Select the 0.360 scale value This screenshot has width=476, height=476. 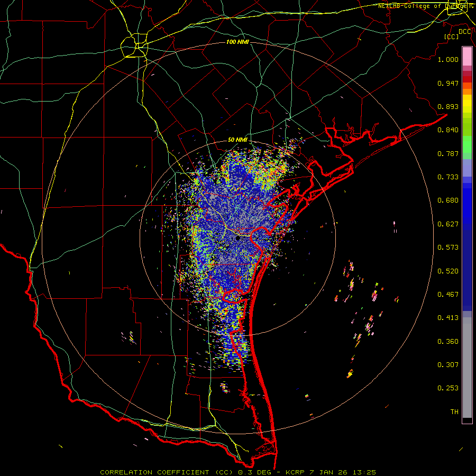pyautogui.click(x=448, y=342)
